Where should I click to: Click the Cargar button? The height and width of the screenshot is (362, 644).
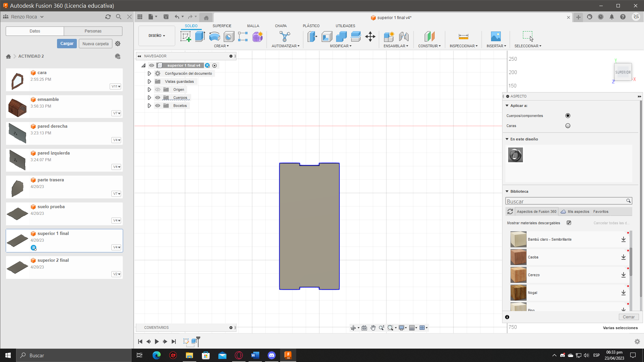click(x=67, y=44)
